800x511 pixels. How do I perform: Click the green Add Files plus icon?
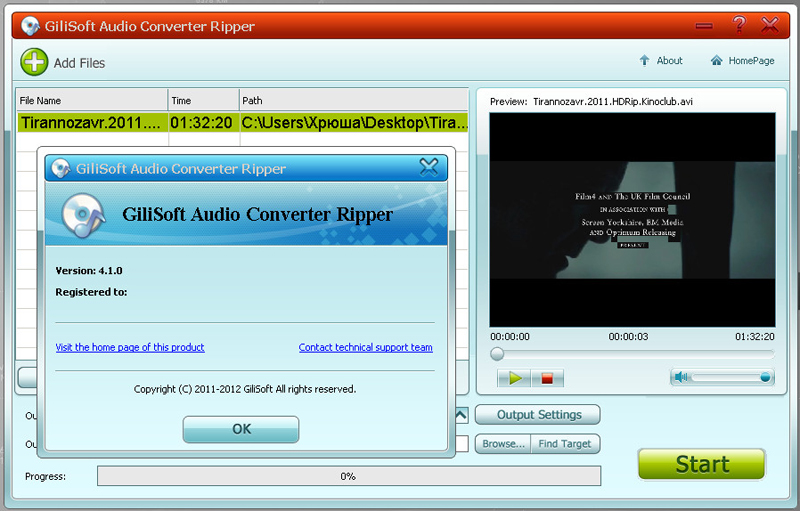click(x=34, y=62)
